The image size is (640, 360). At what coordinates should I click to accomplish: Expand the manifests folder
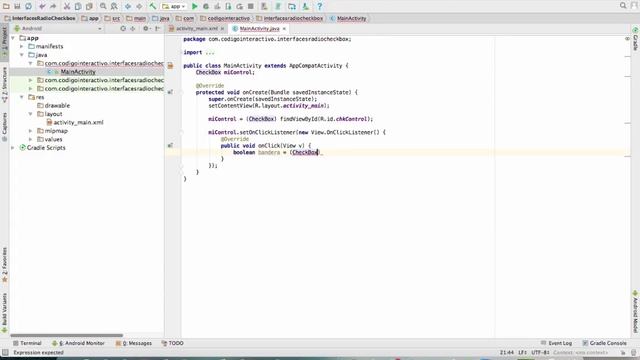coord(22,47)
